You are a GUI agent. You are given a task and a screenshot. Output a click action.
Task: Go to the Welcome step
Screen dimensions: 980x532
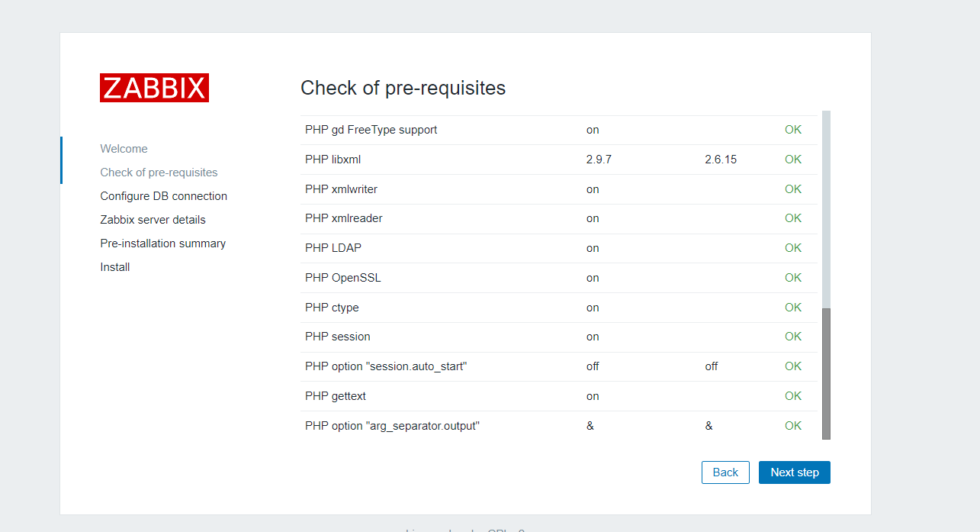pos(124,149)
